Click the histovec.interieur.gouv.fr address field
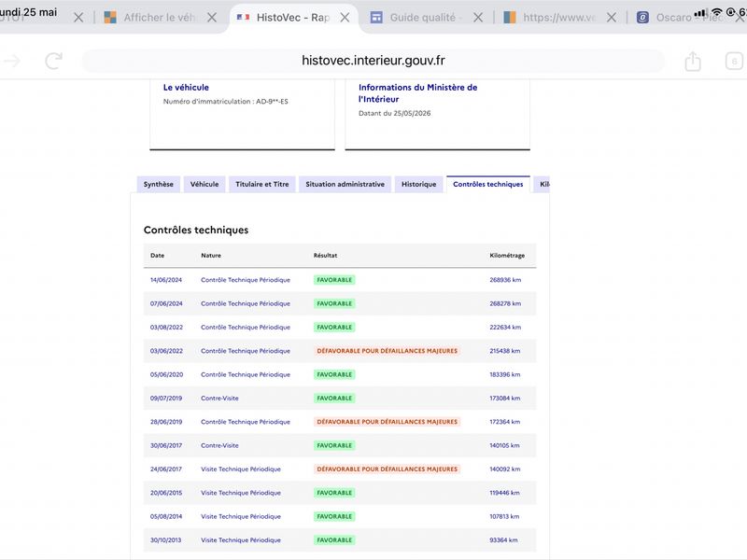Viewport: 747px width, 560px height. [x=373, y=61]
